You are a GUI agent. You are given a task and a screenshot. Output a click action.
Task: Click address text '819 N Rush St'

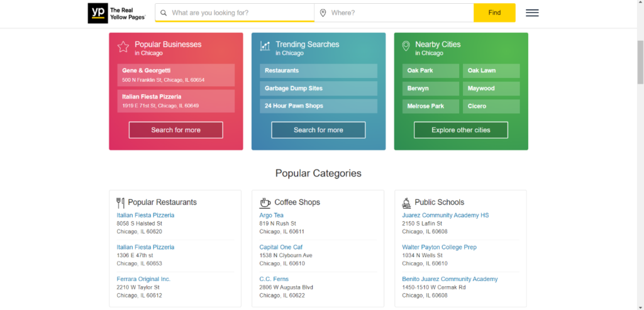click(277, 224)
